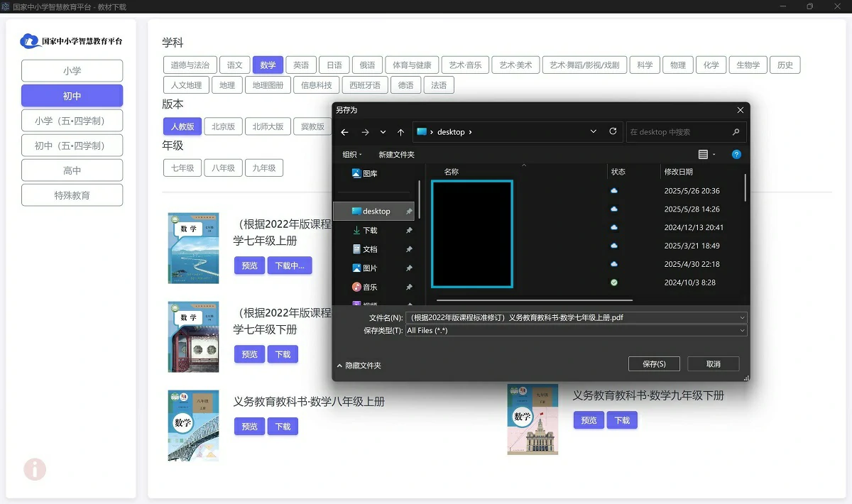Choose the 八年级 grade filter

tap(223, 168)
